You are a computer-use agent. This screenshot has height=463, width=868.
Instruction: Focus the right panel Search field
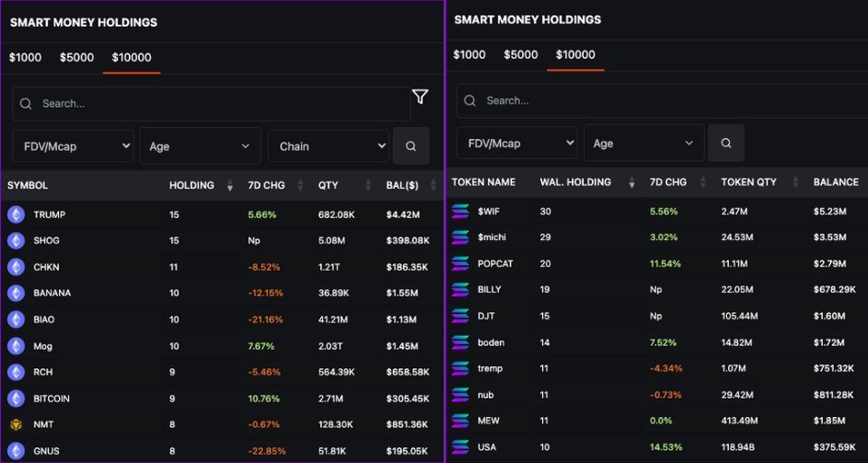click(x=662, y=100)
